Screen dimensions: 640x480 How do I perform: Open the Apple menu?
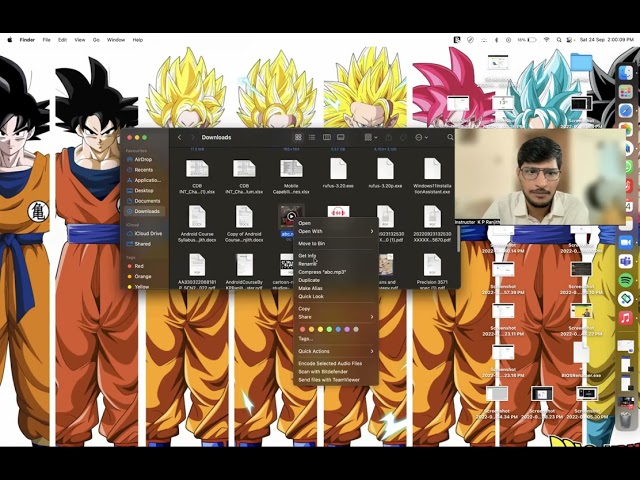point(10,40)
